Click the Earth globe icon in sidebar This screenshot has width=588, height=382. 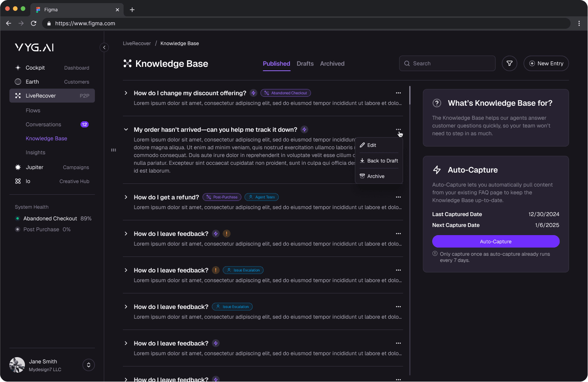18,82
